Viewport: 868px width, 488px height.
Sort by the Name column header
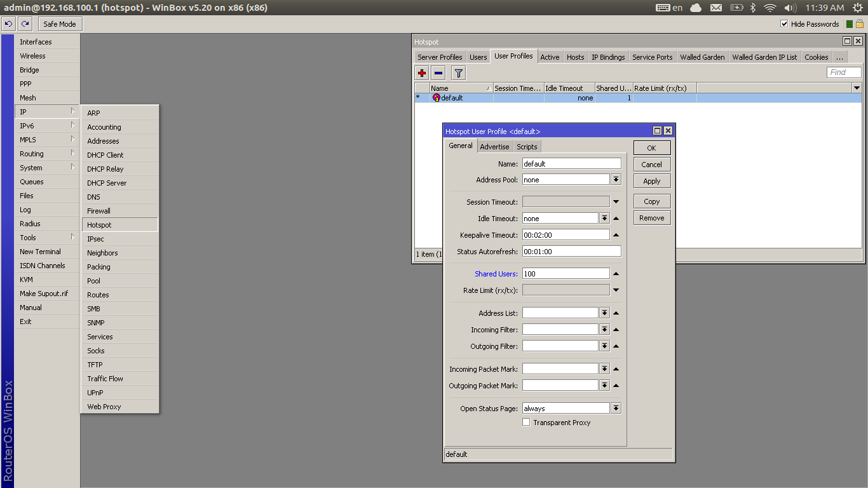(461, 88)
